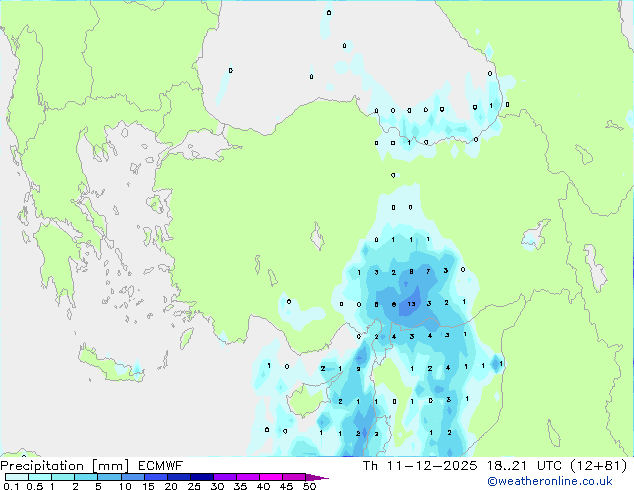The image size is (634, 490).
Task: Select the 5–10 mm legend color swatch
Action: [109, 477]
